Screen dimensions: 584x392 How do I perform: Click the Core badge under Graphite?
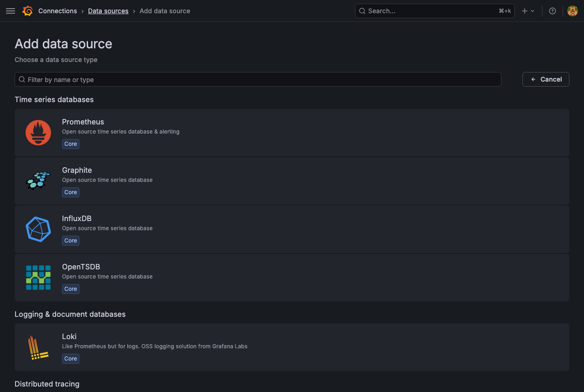[71, 192]
